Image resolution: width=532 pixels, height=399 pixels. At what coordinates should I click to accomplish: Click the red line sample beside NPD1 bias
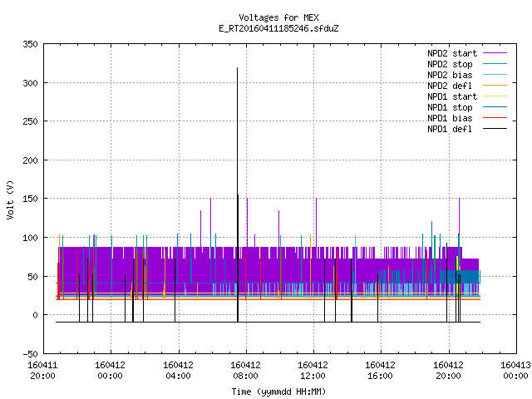495,118
